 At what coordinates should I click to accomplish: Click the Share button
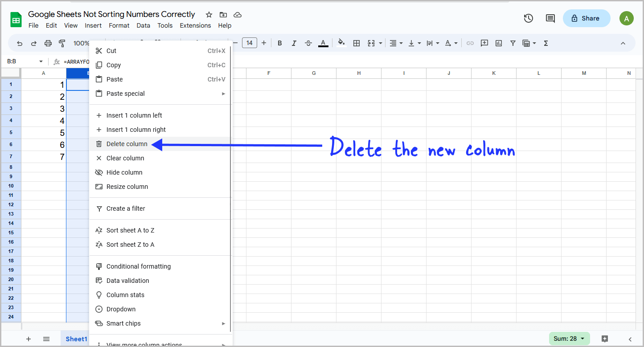(x=586, y=18)
